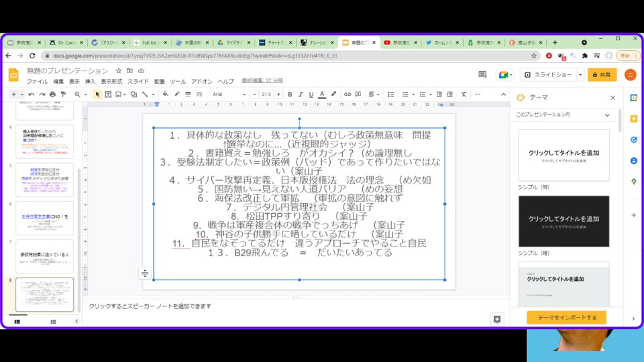The height and width of the screenshot is (362, 644).
Task: Move the presentation to a folder
Action: tap(129, 70)
